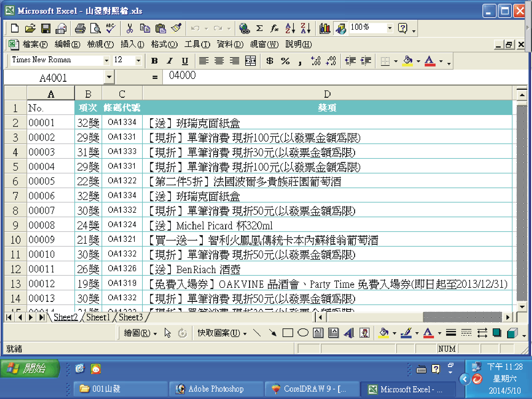Expand the Borders dropdown arrow

396,61
